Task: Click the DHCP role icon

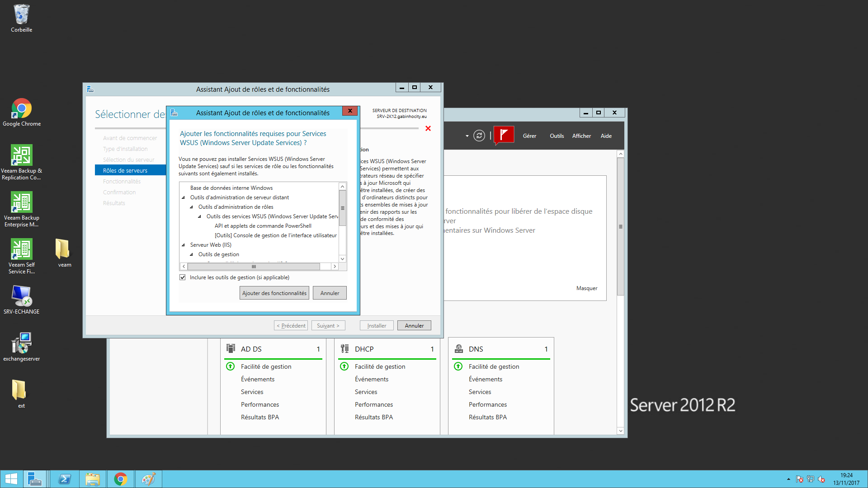Action: click(x=344, y=348)
